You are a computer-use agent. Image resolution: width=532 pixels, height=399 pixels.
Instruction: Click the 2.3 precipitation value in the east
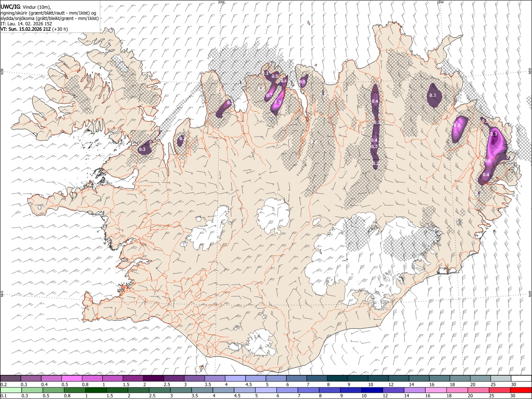click(x=494, y=134)
